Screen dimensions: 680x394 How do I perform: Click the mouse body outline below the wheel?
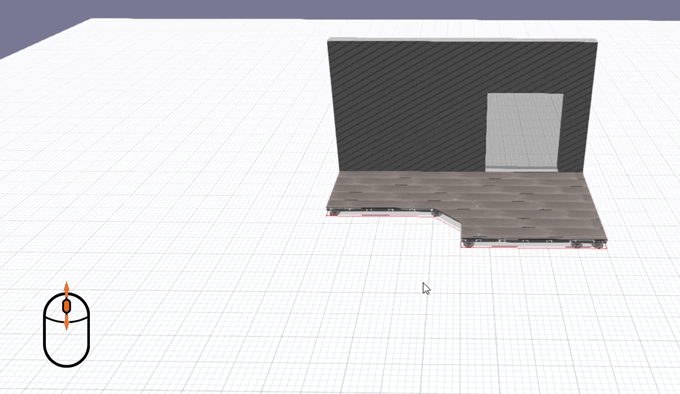click(66, 345)
